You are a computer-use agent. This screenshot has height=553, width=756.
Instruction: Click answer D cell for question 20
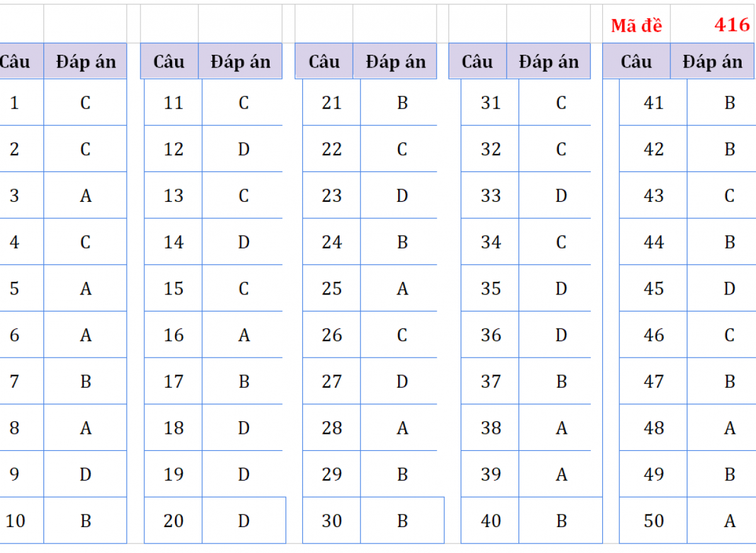(x=244, y=520)
